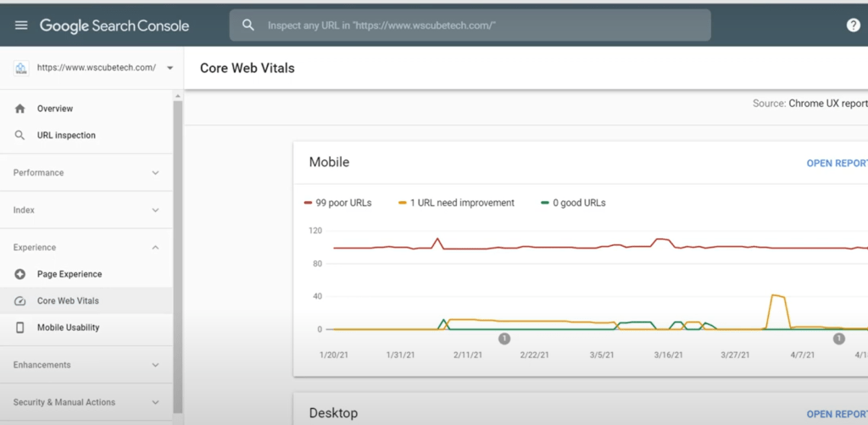Focus the Inspect any URL input field

click(470, 25)
